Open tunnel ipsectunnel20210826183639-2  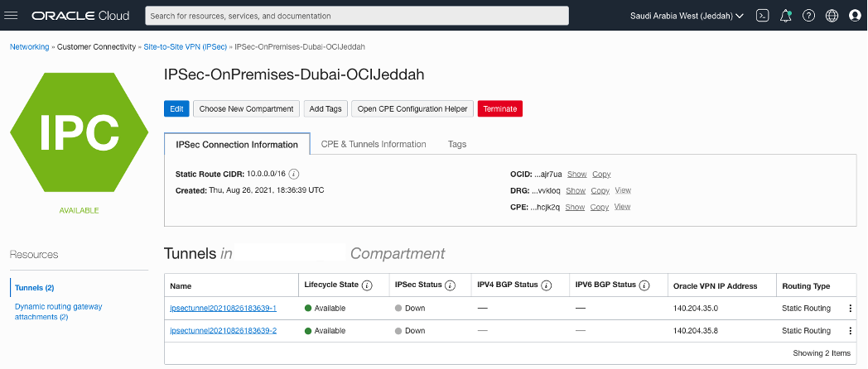223,331
